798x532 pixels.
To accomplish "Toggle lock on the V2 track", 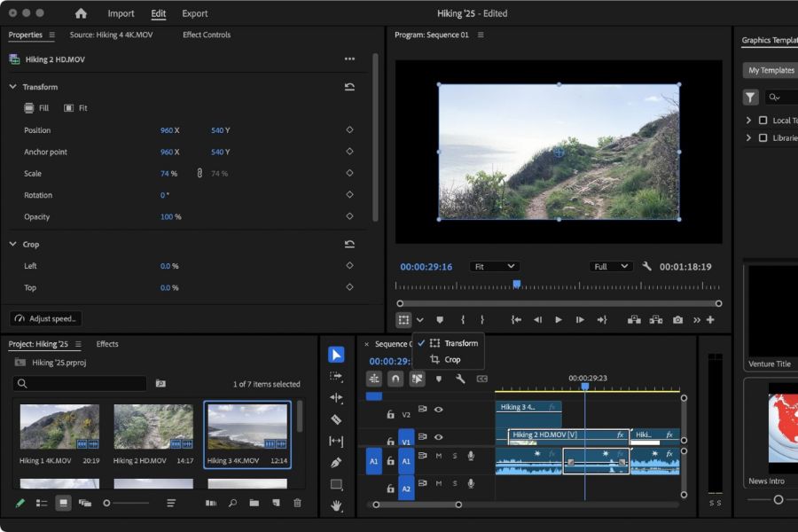I will tap(390, 414).
